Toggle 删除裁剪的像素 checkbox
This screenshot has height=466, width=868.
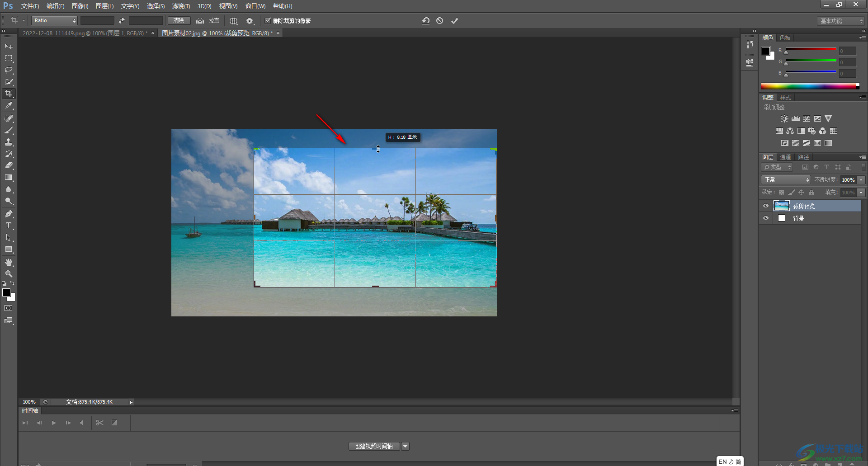click(x=268, y=20)
